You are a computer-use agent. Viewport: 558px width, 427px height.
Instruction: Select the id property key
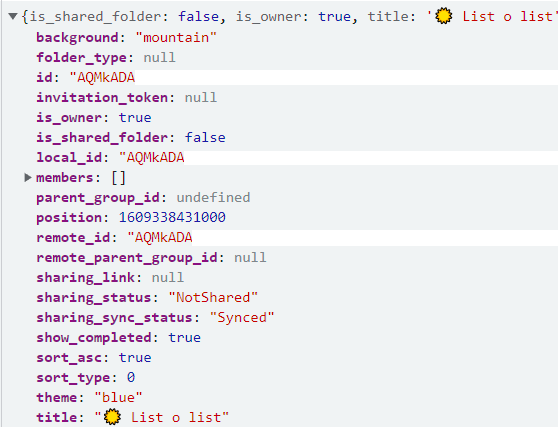pos(44,77)
